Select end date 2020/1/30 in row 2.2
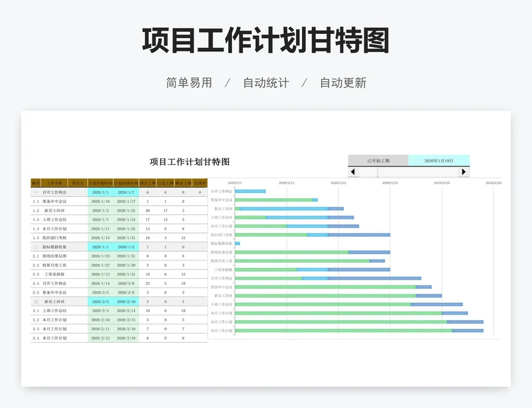The image size is (532, 408). (x=126, y=266)
